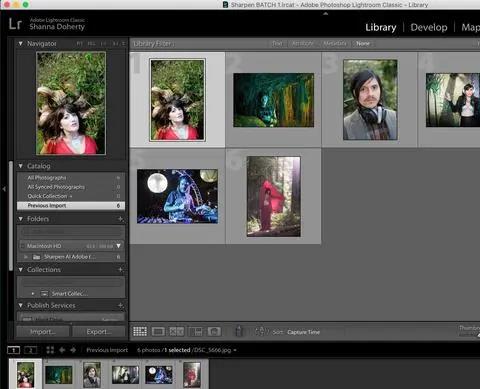This screenshot has width=480, height=389.
Task: Collapse the Folders panel
Action: click(20, 219)
